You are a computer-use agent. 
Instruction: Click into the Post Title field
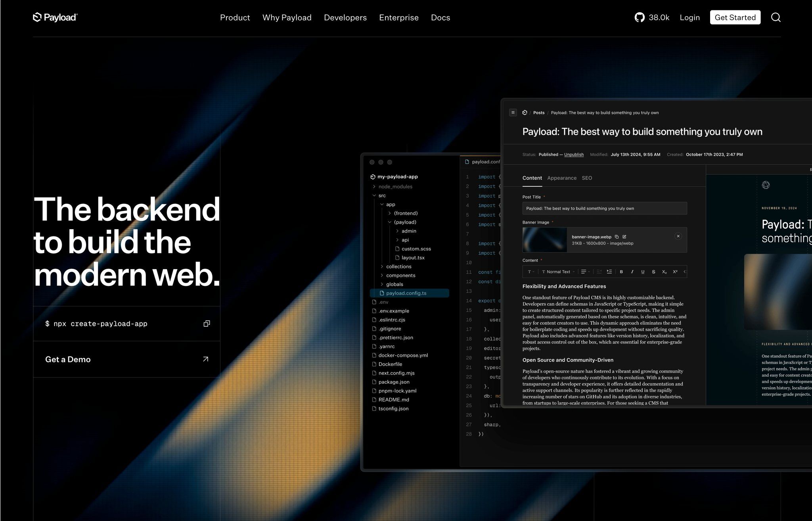604,208
